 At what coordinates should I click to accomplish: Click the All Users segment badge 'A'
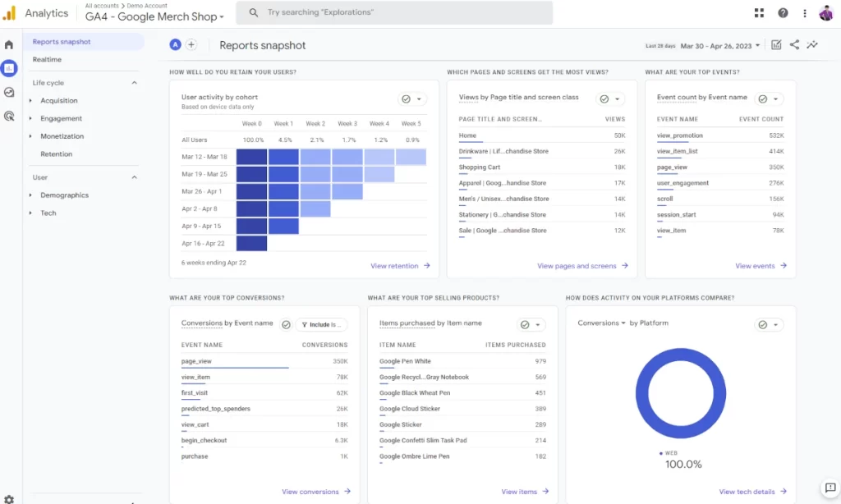click(176, 45)
